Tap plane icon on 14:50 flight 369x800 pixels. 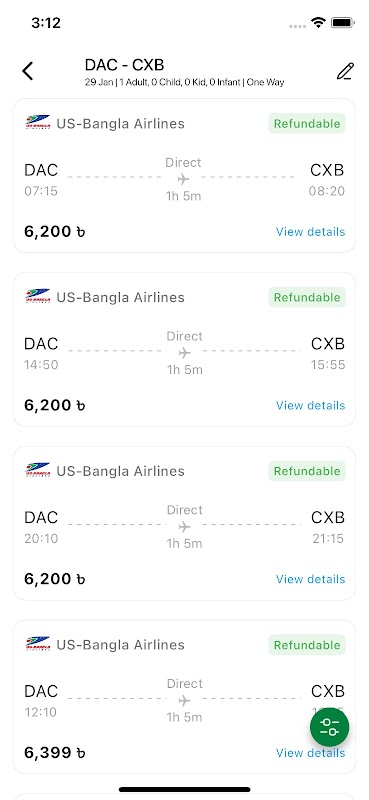click(184, 353)
